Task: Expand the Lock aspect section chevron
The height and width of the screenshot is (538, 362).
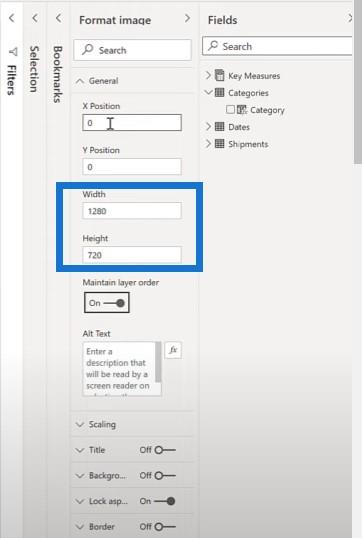Action: coord(80,501)
